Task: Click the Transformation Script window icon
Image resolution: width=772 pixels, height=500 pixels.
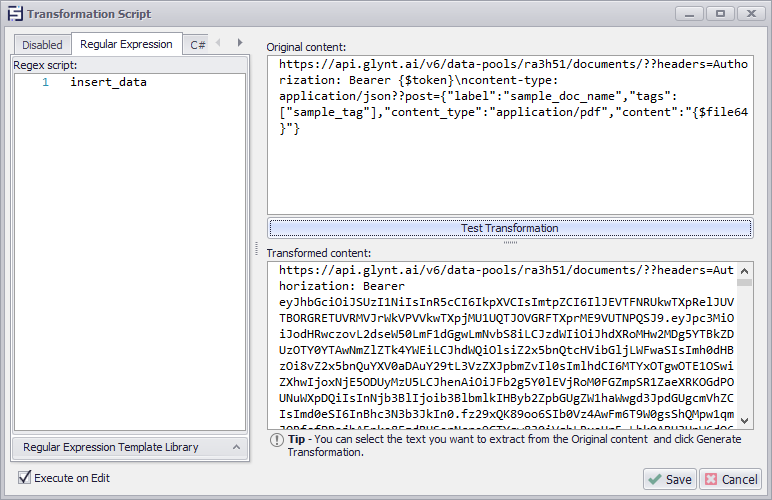Action: coord(14,14)
